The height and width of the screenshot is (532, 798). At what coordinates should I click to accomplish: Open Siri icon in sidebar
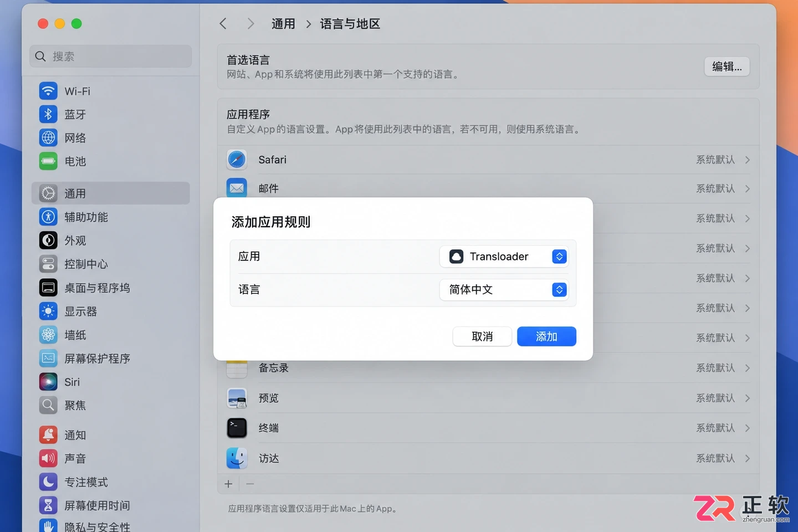48,382
